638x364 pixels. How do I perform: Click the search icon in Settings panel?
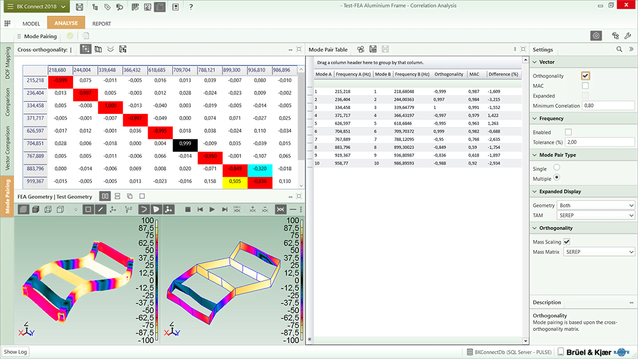[619, 49]
